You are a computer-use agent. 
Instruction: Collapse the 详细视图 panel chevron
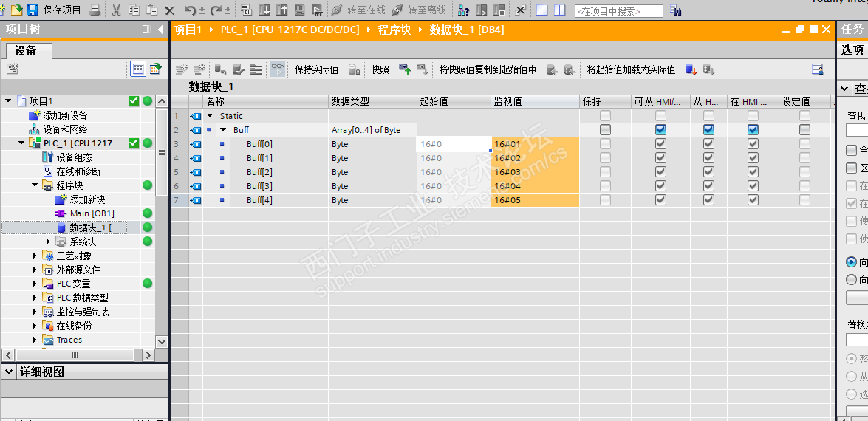coord(9,372)
